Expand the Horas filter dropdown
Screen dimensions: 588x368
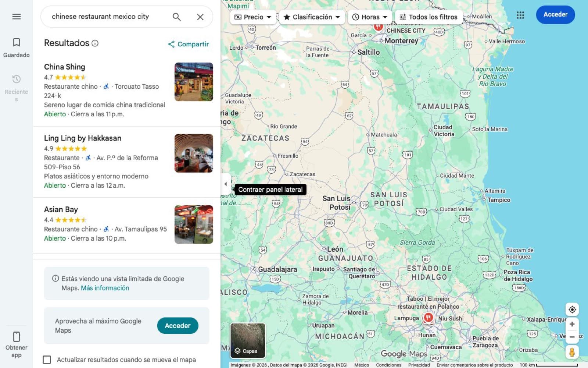pos(370,17)
